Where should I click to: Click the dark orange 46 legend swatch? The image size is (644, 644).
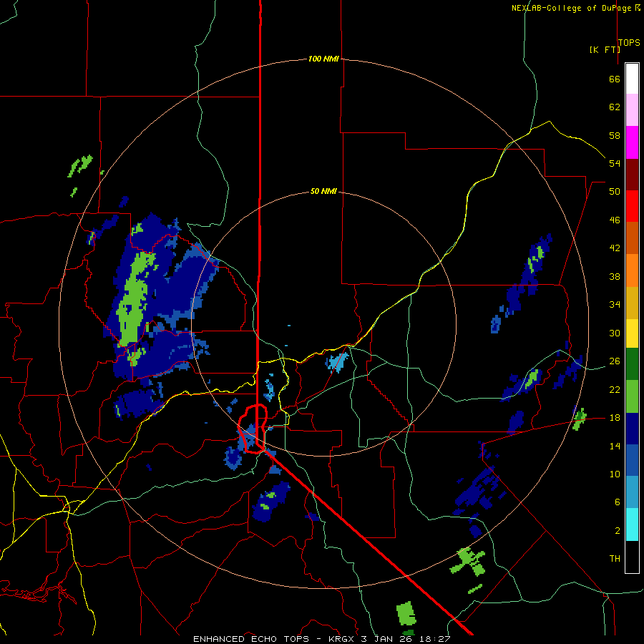pos(632,238)
